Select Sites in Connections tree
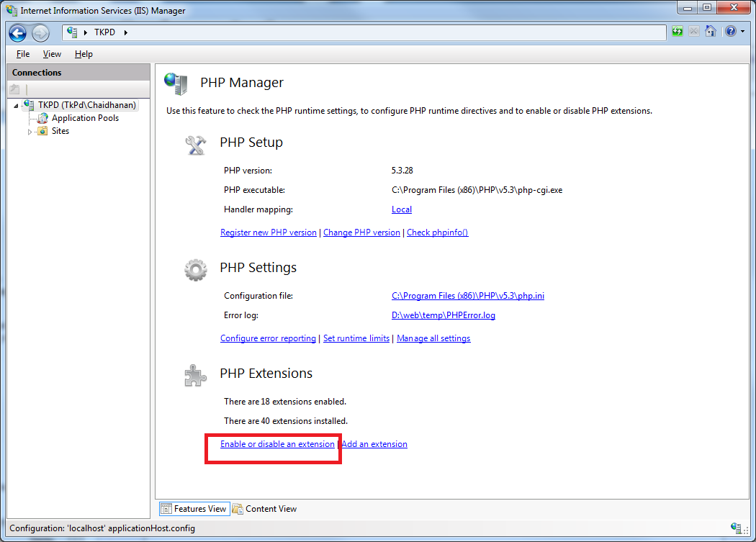Image resolution: width=756 pixels, height=542 pixels. pos(60,131)
